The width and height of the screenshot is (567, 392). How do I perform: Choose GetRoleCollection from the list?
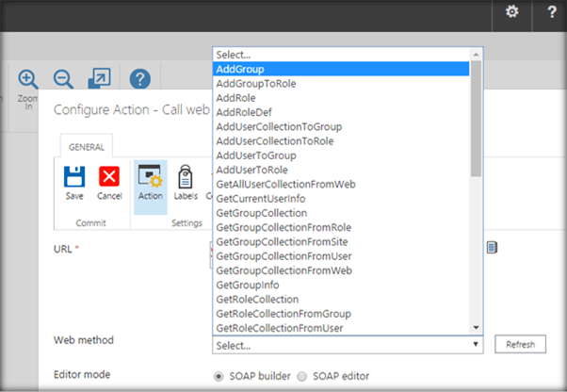point(341,299)
